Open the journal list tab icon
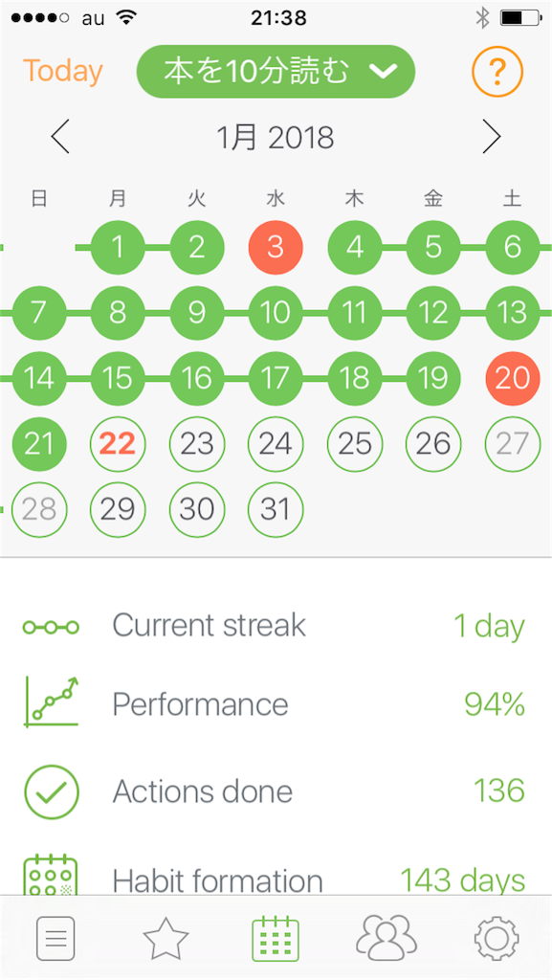This screenshot has width=552, height=980. coord(55,938)
